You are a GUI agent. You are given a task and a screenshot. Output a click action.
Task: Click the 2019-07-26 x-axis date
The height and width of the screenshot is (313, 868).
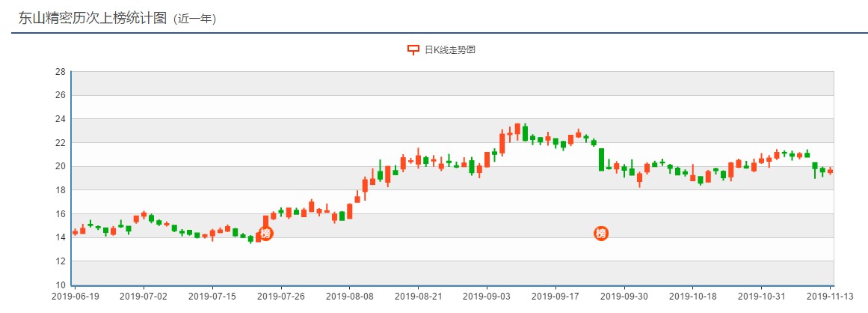click(281, 297)
